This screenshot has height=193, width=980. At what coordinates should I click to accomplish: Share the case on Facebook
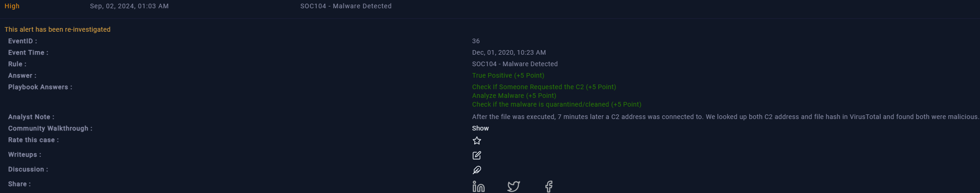coord(549,186)
